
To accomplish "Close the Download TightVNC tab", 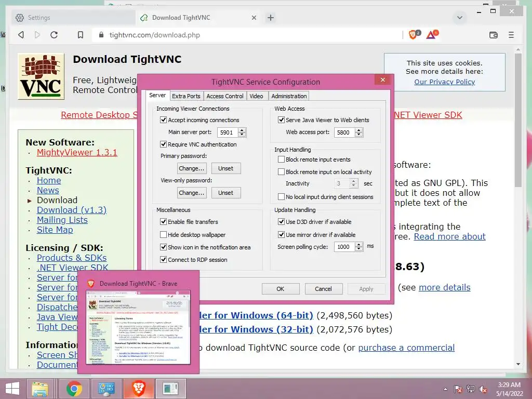I will coord(254,18).
